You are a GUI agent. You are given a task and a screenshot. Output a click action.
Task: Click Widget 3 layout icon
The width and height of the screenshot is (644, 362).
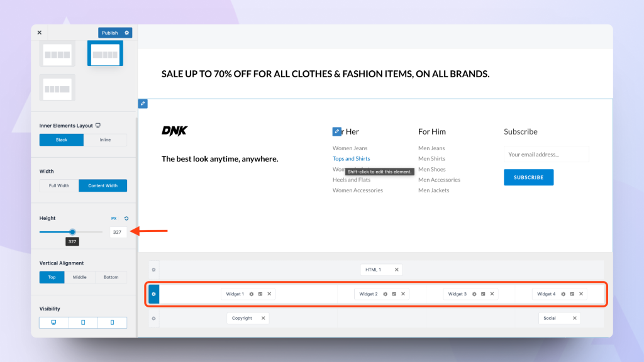click(484, 294)
